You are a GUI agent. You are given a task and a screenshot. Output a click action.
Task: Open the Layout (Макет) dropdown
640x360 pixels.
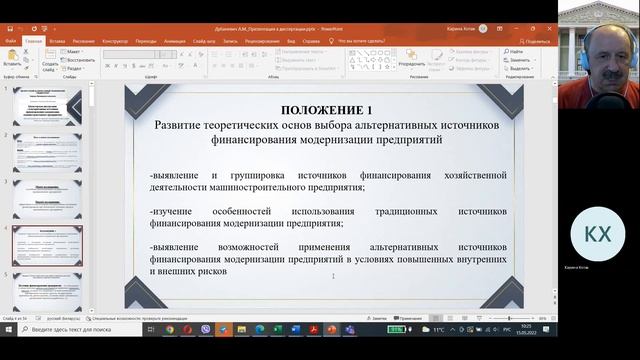pos(72,51)
